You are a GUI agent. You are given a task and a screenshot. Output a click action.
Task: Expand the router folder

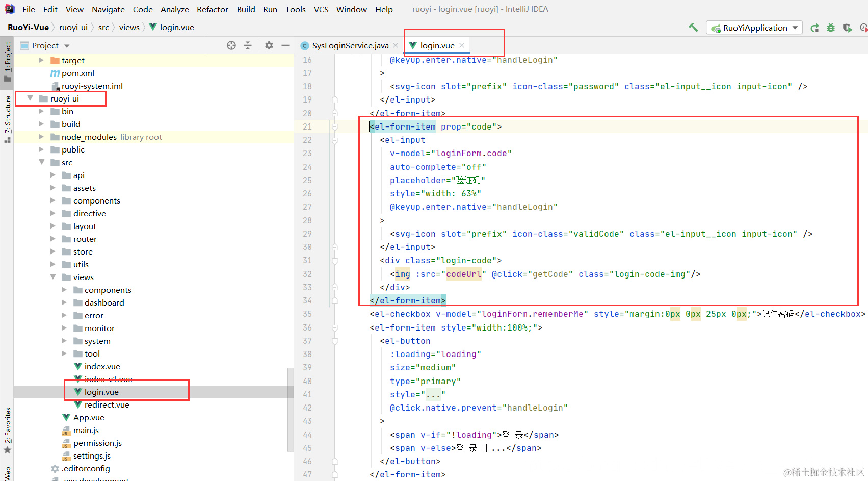click(53, 239)
